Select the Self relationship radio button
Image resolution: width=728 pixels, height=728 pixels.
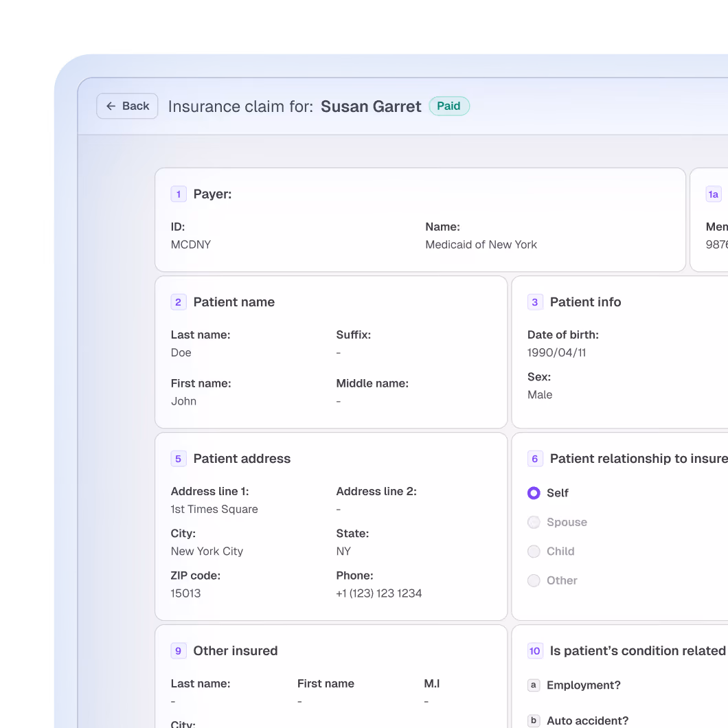(534, 493)
